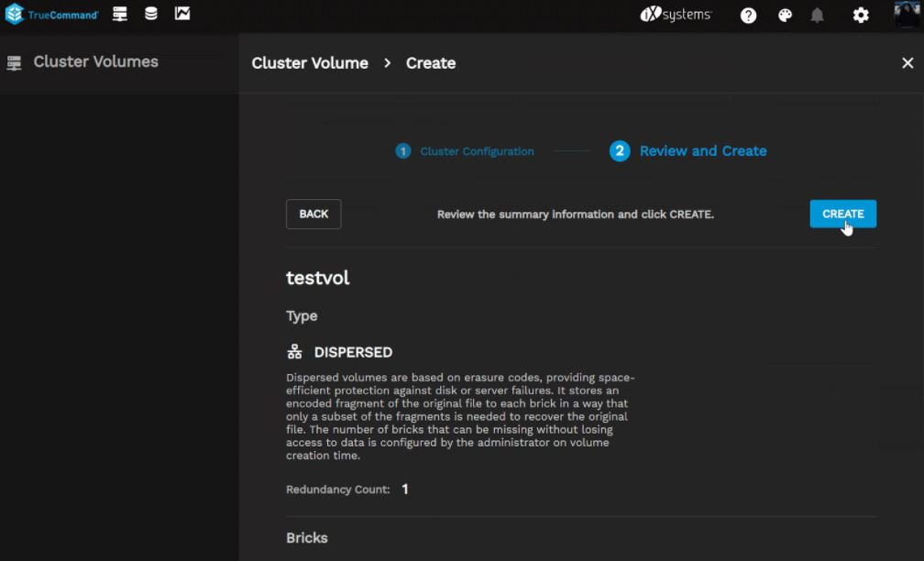Select Cluster Volumes in the sidebar

(95, 62)
